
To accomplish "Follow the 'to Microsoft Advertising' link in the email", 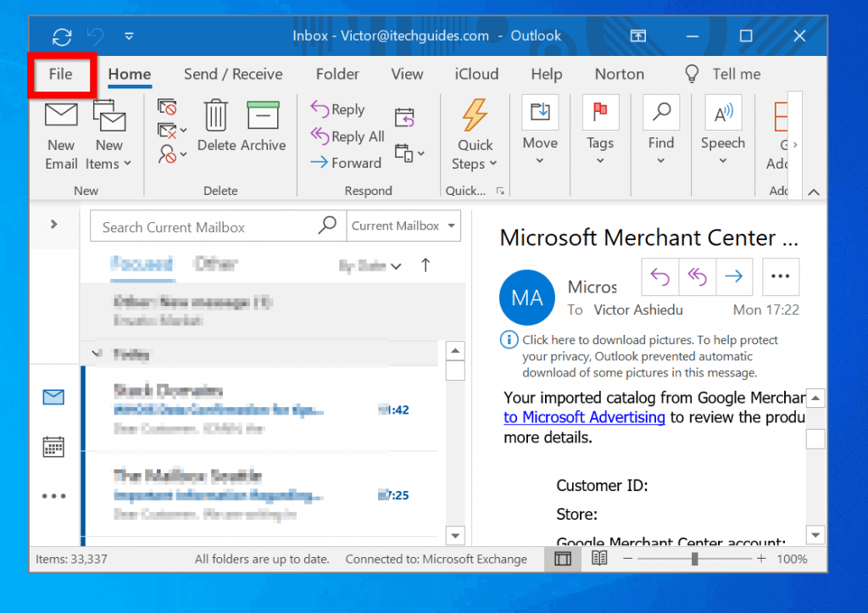I will (584, 417).
